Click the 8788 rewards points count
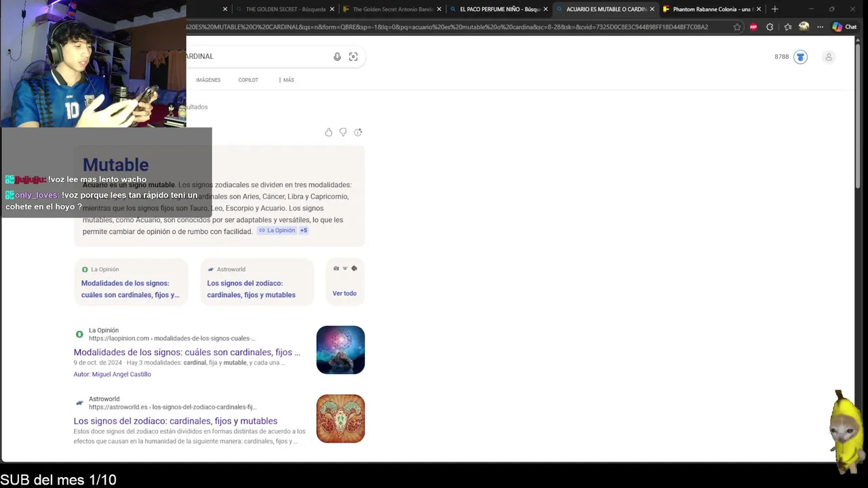The height and width of the screenshot is (488, 868). (x=782, y=57)
